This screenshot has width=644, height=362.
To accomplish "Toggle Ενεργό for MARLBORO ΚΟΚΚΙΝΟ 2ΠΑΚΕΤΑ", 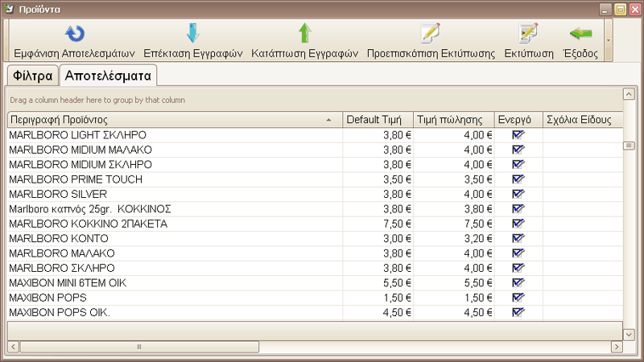I will [518, 224].
